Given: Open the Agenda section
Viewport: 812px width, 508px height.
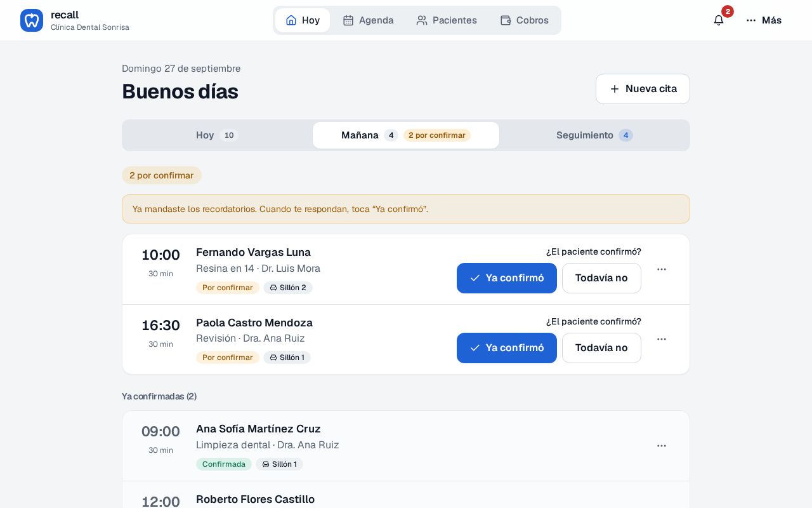Looking at the screenshot, I should point(368,20).
